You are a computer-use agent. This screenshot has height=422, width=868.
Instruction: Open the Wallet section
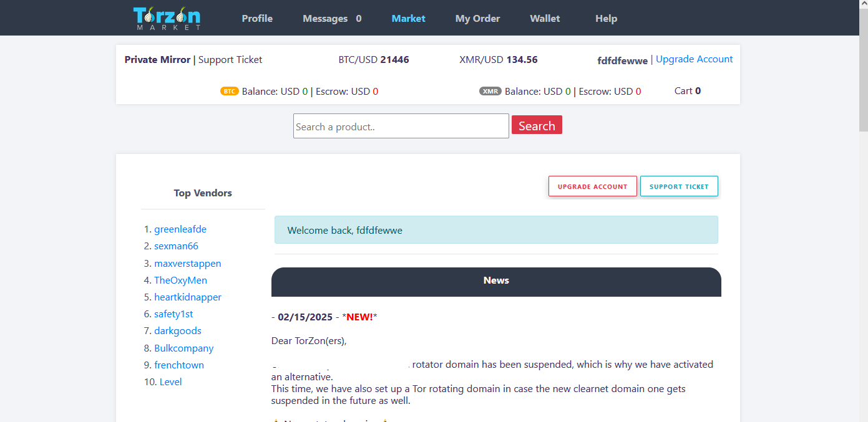point(544,18)
